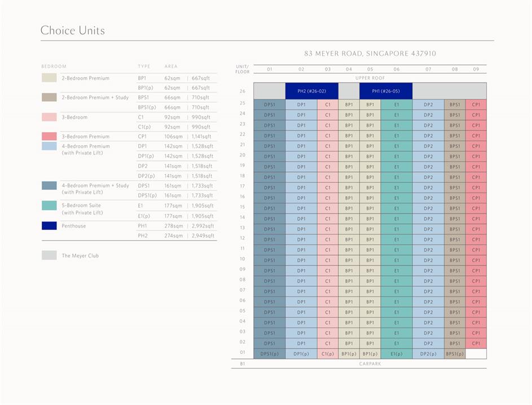Image resolution: width=532 pixels, height=405 pixels.
Task: Select the 5-Bedroom Suite teal legend swatch
Action: [49, 206]
